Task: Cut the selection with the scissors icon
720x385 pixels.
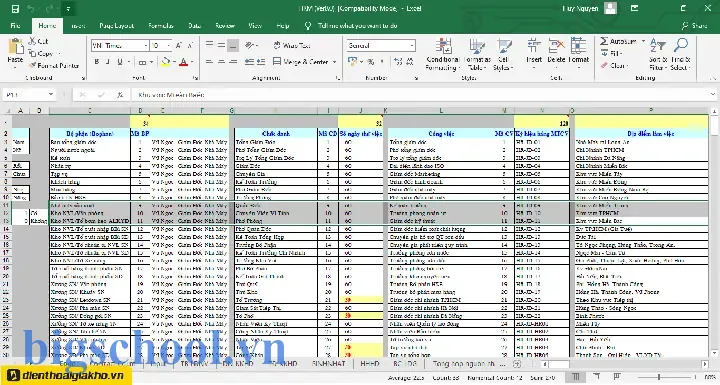Action: (x=32, y=41)
